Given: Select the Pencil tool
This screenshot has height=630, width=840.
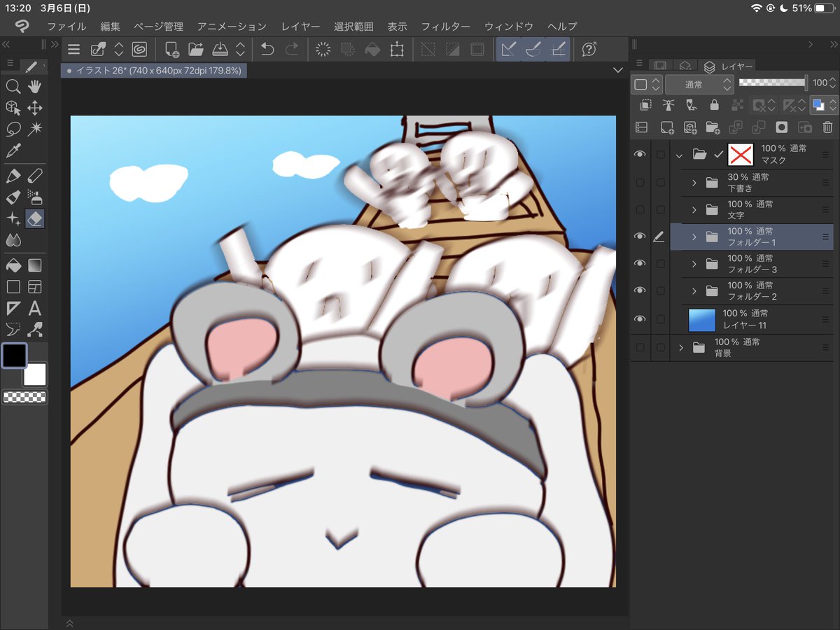Looking at the screenshot, I should pos(34,176).
